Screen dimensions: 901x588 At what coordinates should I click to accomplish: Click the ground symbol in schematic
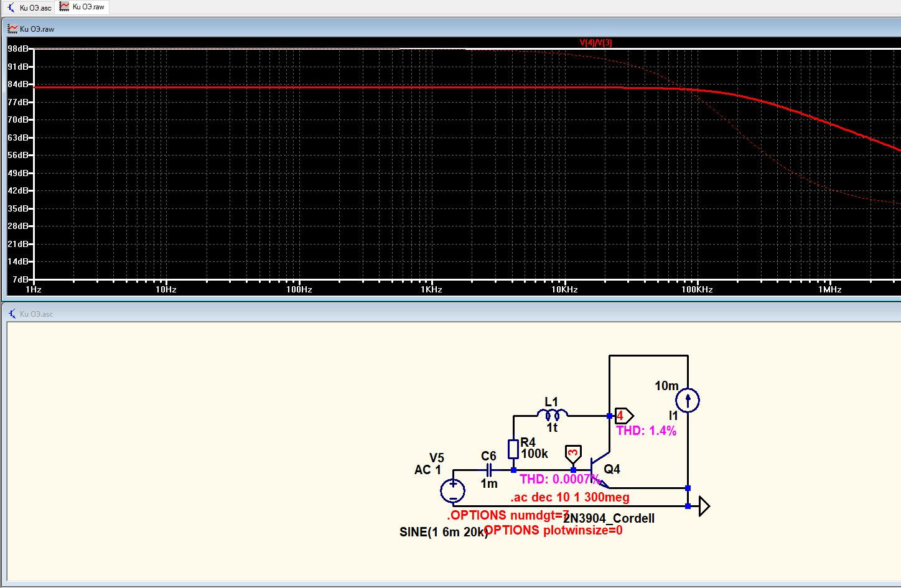[704, 506]
